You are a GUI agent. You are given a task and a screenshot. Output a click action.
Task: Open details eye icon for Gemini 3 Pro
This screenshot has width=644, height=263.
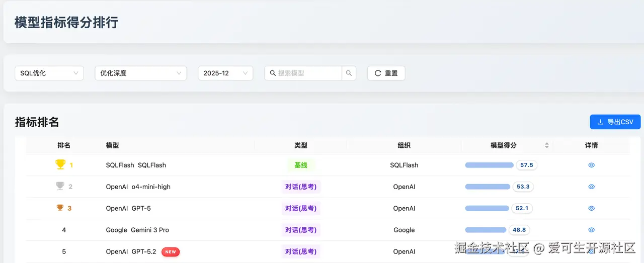tap(591, 230)
